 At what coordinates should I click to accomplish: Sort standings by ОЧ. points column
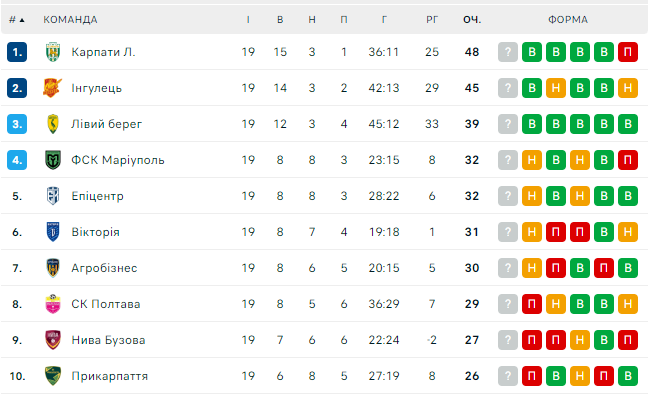click(x=472, y=19)
